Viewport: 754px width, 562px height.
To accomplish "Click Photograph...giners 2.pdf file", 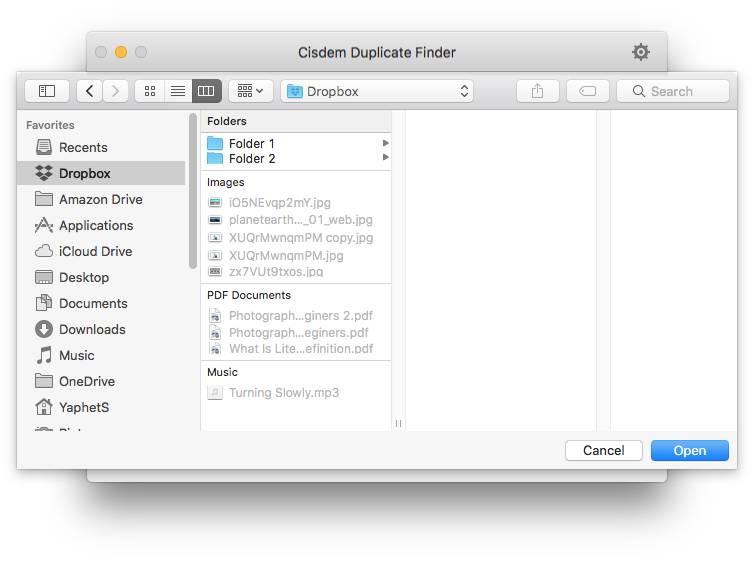I will (x=296, y=315).
